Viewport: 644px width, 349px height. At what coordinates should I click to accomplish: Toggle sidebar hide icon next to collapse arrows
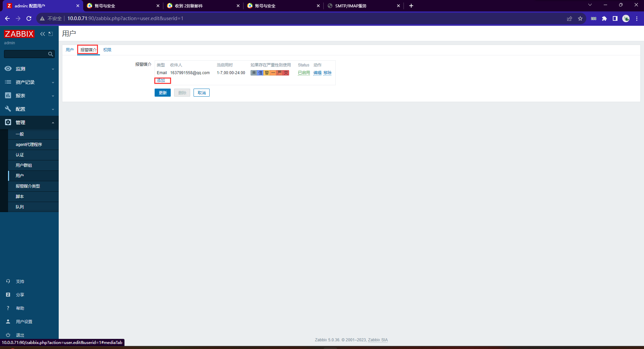tap(51, 34)
